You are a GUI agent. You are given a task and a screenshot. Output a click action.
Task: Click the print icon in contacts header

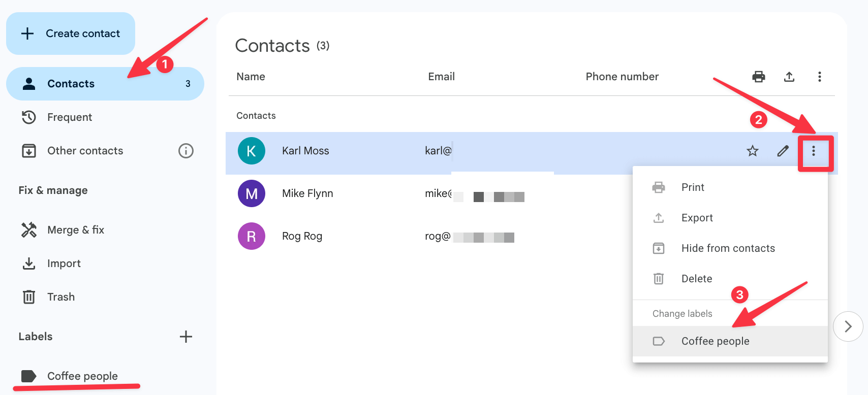[759, 77]
